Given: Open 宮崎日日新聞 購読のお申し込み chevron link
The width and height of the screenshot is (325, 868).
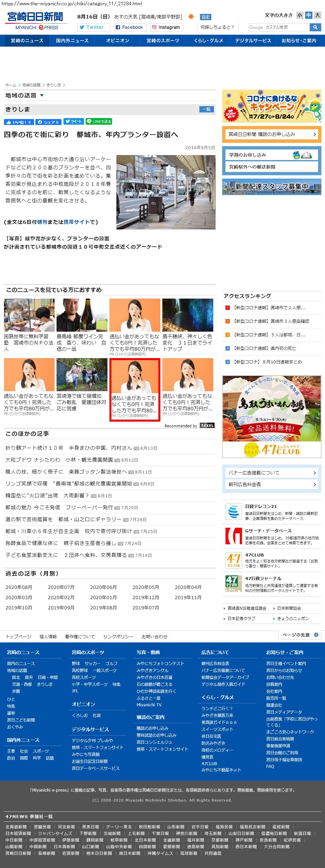Looking at the screenshot, I should (314, 135).
